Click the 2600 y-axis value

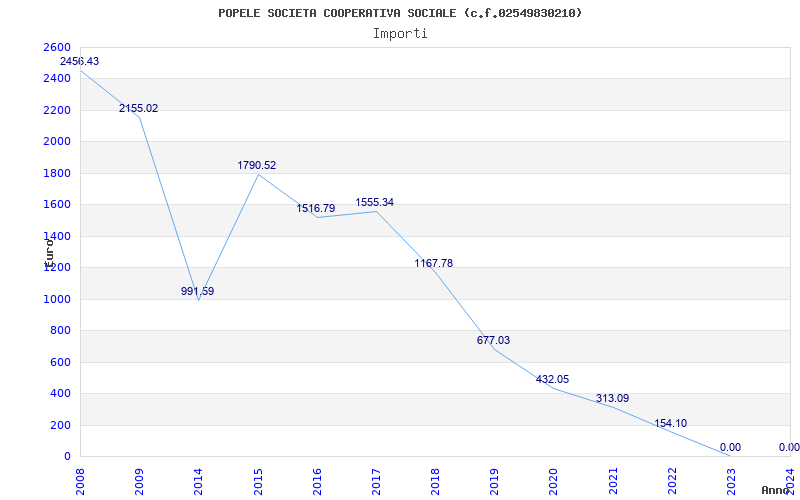[x=57, y=48]
